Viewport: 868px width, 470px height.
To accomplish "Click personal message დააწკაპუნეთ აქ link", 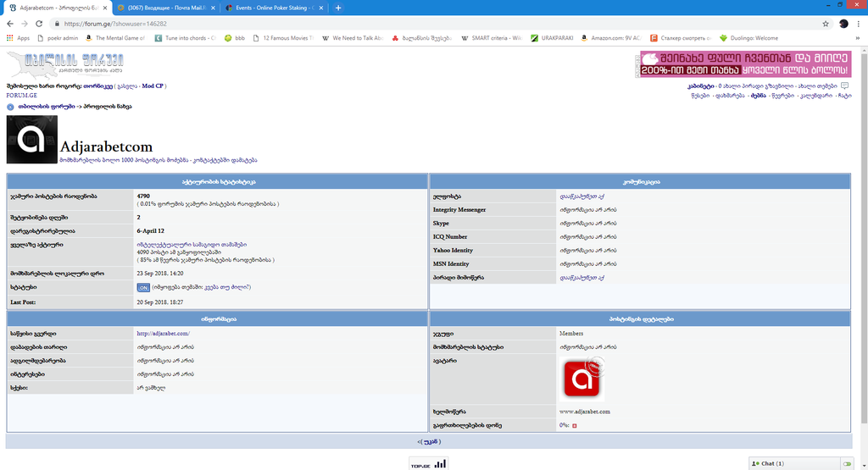I will 581,278.
